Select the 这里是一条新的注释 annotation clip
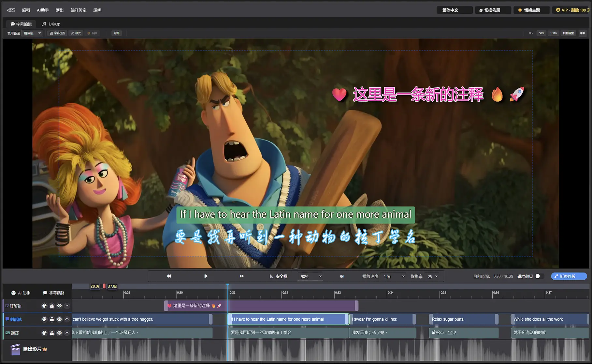The image size is (592, 364). (x=261, y=306)
